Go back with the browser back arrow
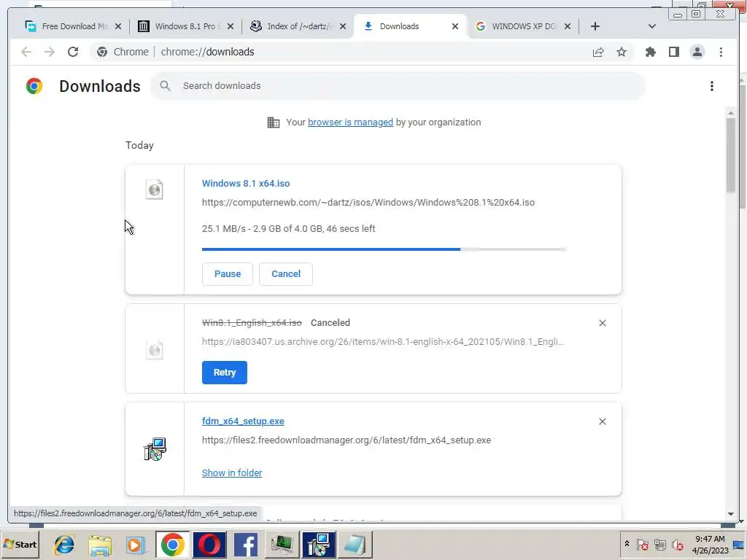Image resolution: width=747 pixels, height=560 pixels. (x=26, y=52)
